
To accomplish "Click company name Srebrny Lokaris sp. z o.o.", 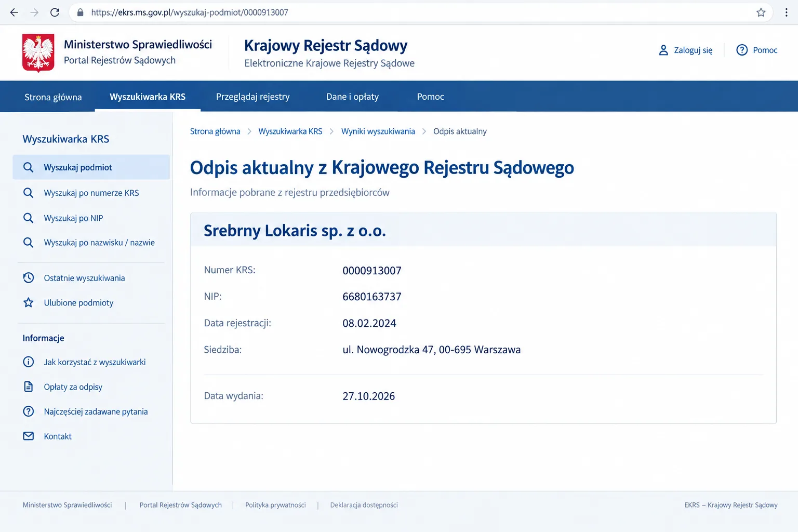I will 295,231.
